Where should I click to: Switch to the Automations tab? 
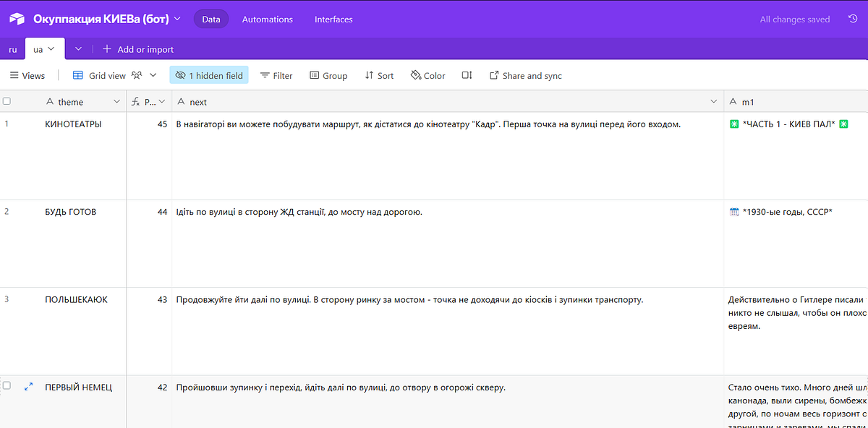point(268,20)
